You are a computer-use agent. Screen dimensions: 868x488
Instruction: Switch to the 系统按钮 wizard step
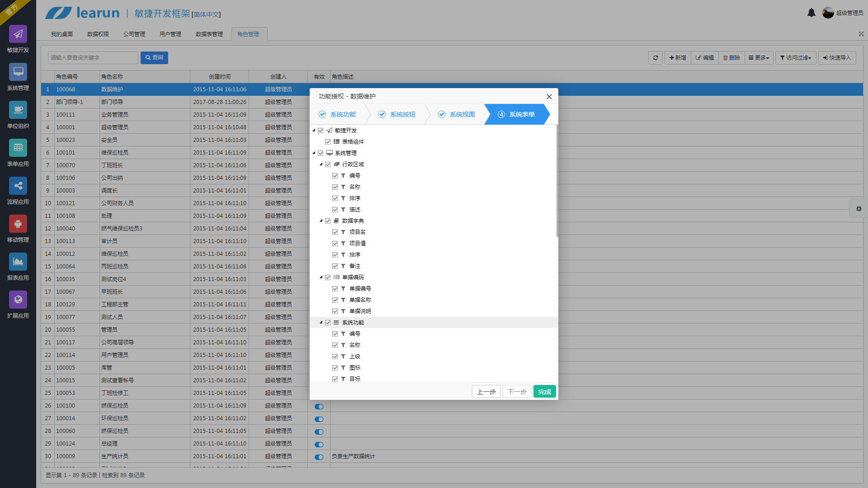pos(397,115)
